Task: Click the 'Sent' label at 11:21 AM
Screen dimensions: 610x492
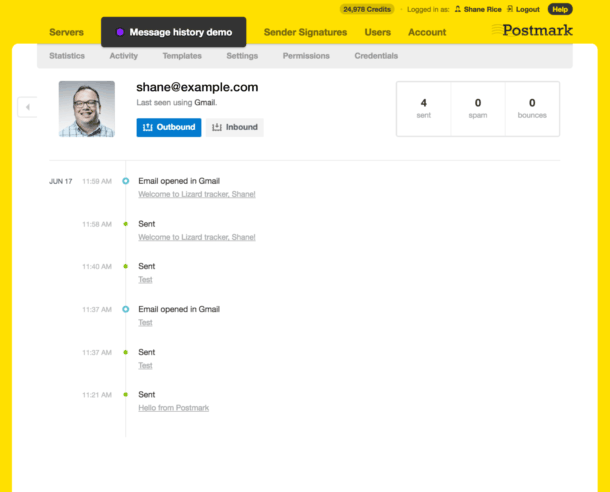Action: (147, 394)
